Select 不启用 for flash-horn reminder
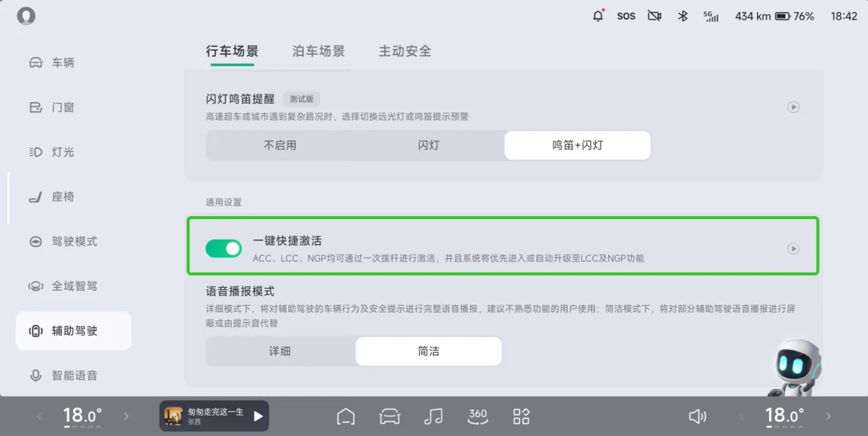The width and height of the screenshot is (868, 436). pos(280,145)
